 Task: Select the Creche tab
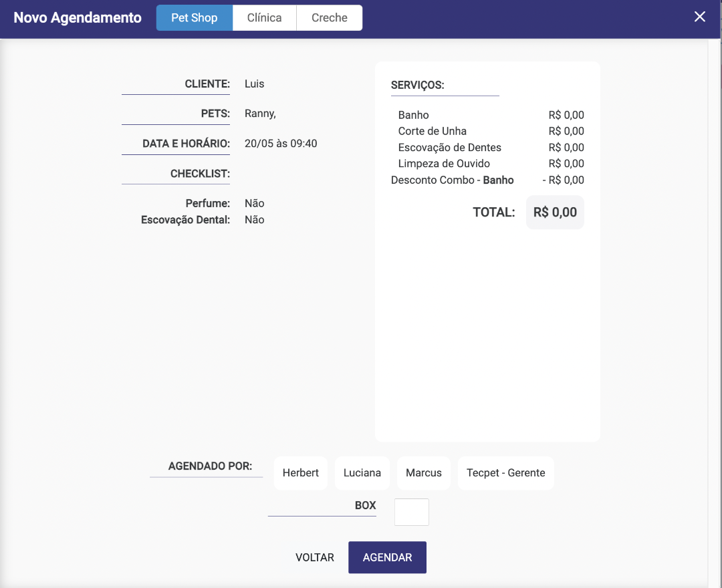click(330, 18)
